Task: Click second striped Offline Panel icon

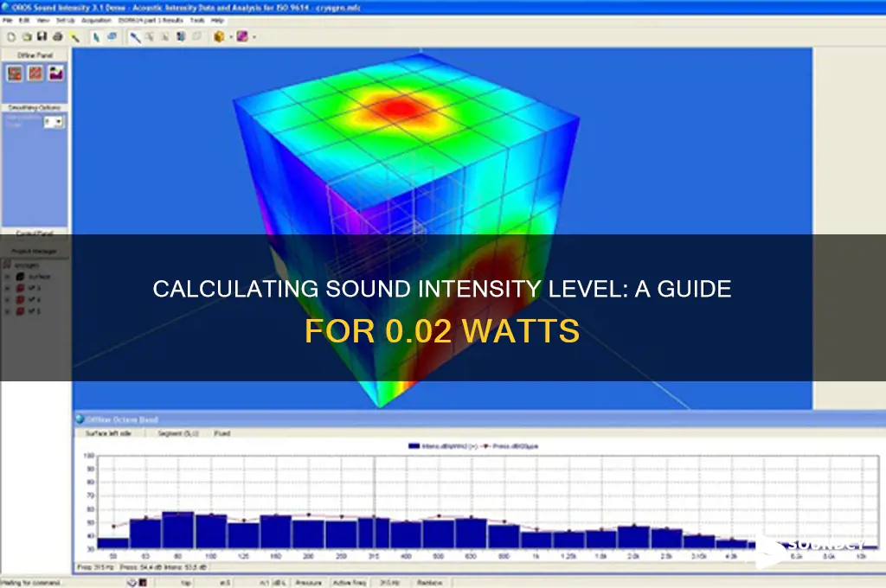Action: tap(35, 73)
